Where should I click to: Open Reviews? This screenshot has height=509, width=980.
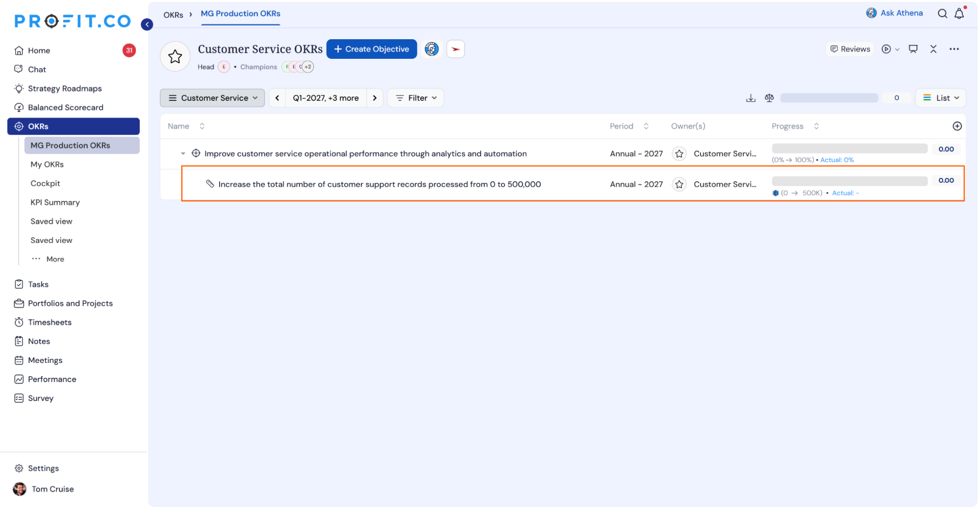click(850, 49)
